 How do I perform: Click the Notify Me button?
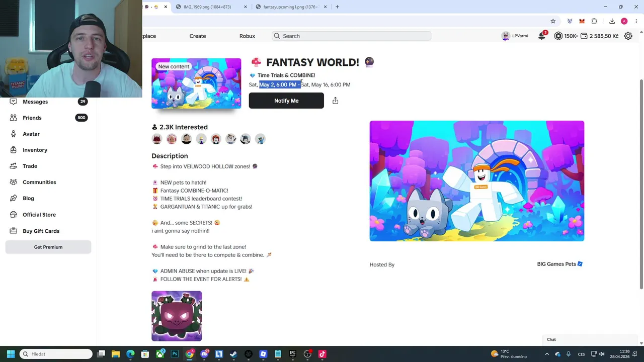286,101
